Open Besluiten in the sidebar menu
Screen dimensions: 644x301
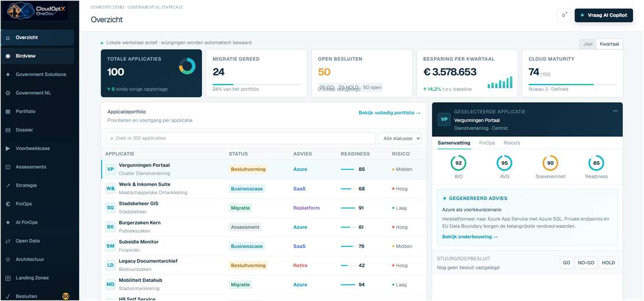click(37, 296)
